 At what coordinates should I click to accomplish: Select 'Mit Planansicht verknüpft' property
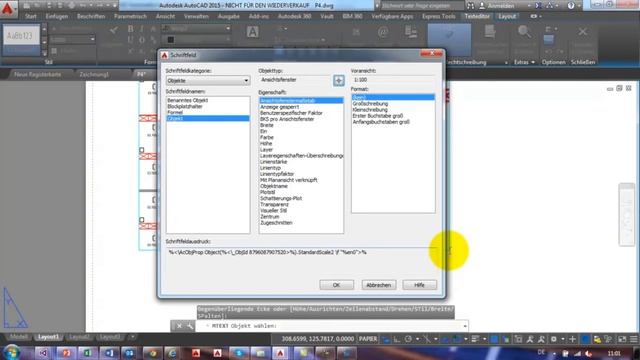pos(289,180)
